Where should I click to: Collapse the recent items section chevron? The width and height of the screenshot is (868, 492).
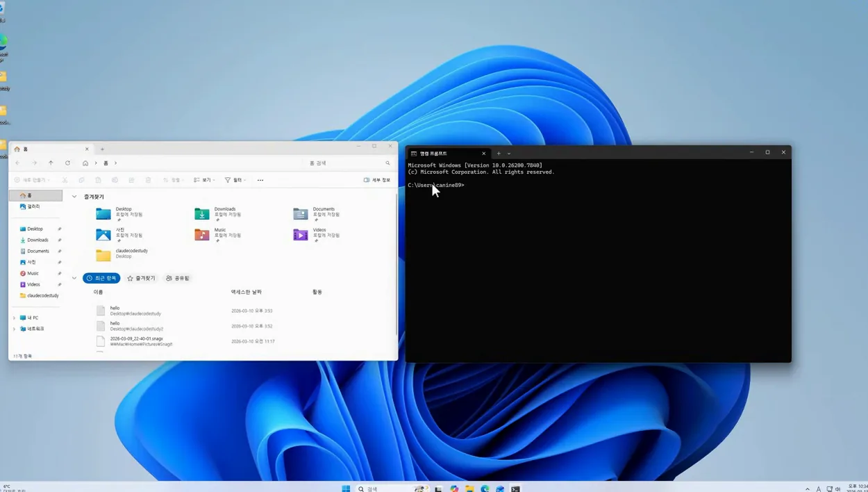pos(74,278)
